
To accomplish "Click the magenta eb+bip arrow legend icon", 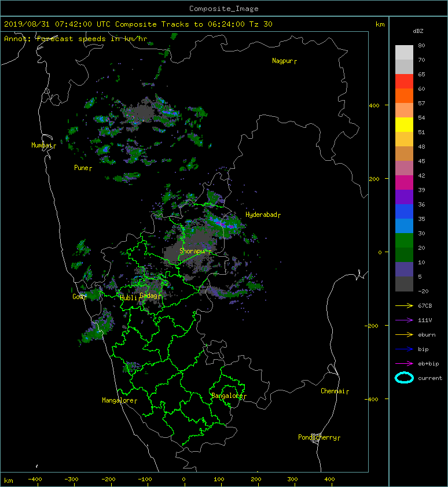I will pos(404,364).
